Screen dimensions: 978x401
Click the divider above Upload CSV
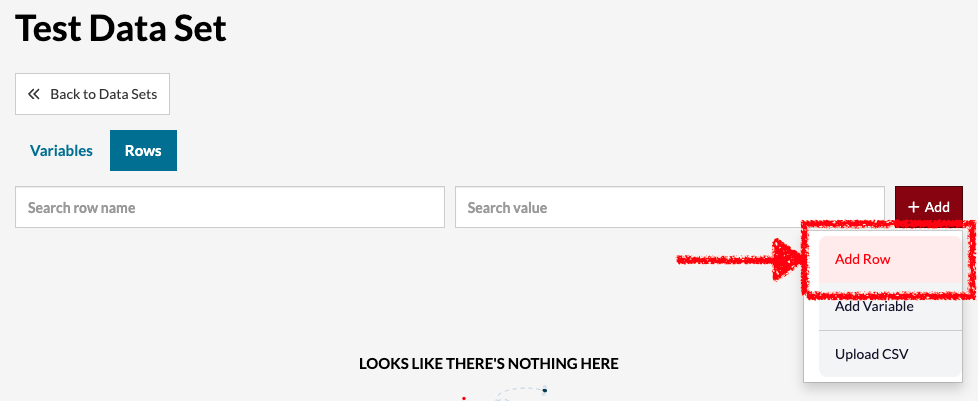coord(890,331)
